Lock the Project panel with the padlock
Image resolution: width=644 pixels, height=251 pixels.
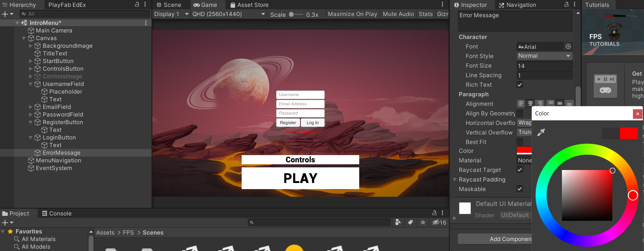(434, 213)
